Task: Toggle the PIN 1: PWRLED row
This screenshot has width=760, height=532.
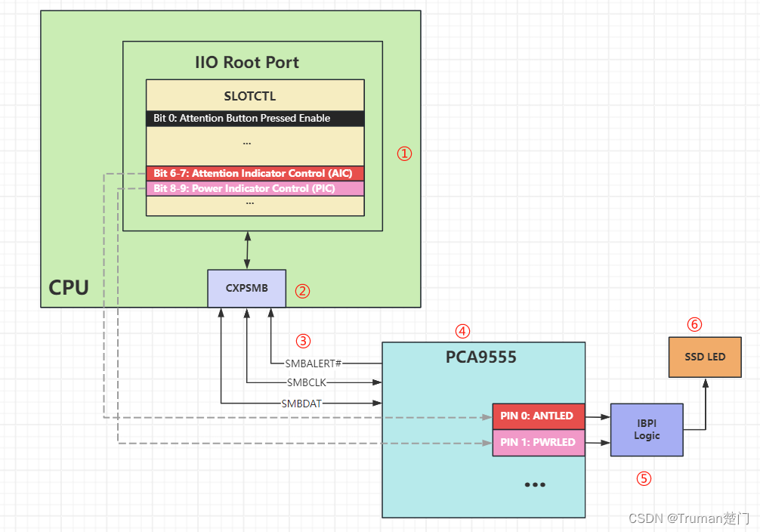Action: click(538, 442)
